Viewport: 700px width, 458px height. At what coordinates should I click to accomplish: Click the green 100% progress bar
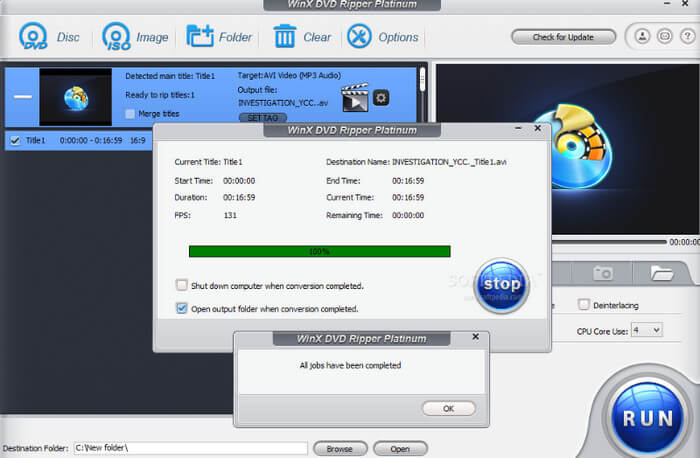(x=320, y=251)
